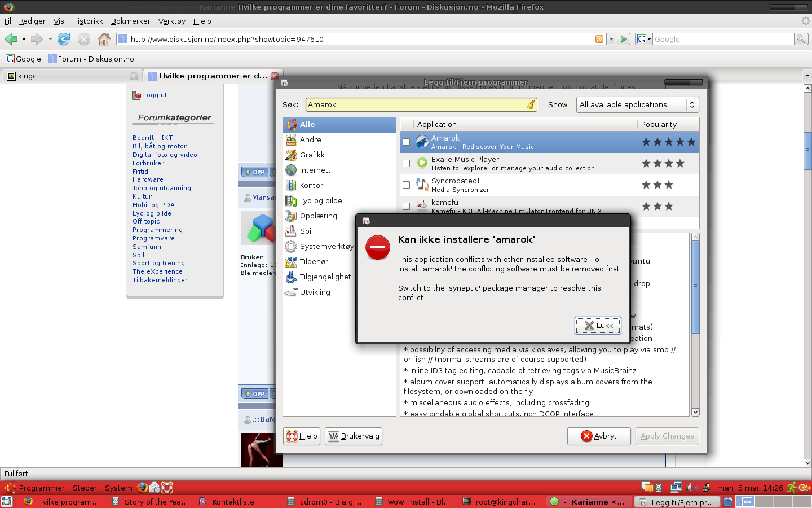Image resolution: width=812 pixels, height=508 pixels.
Task: Select the Tilgjengelighet category icon
Action: click(x=291, y=277)
